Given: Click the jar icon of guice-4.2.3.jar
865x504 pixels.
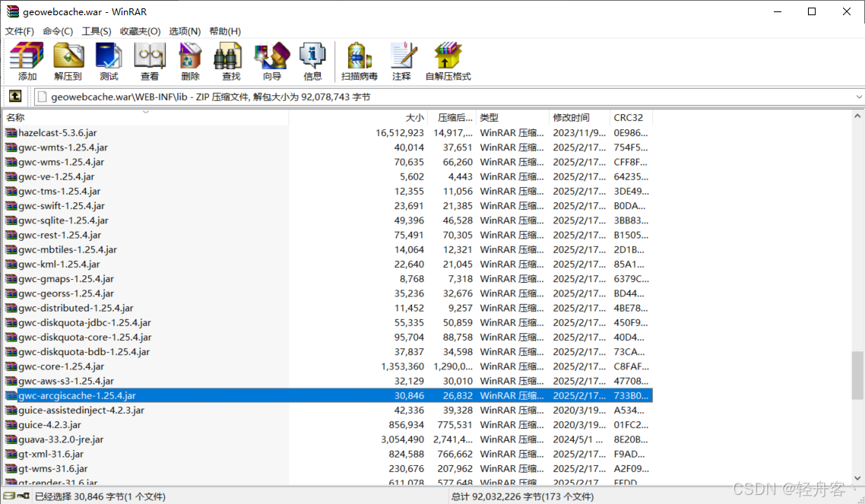Looking at the screenshot, I should 11,425.
